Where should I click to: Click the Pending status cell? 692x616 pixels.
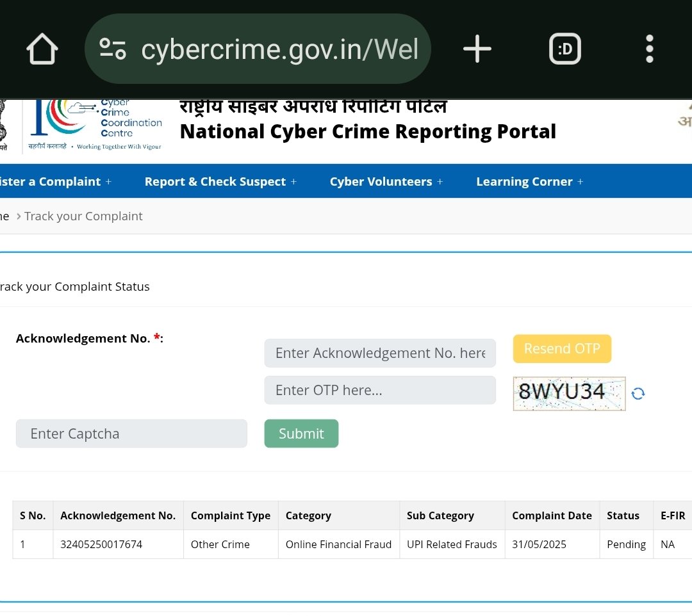tap(626, 544)
